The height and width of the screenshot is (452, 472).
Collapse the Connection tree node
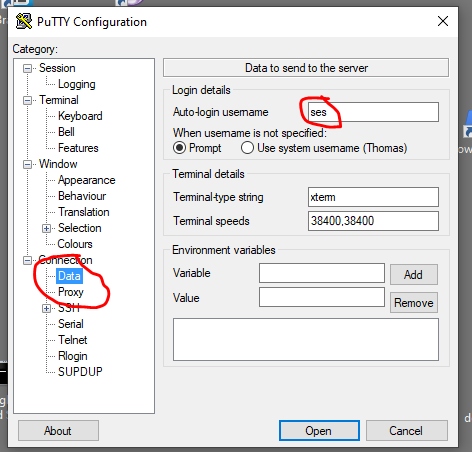coord(27,260)
